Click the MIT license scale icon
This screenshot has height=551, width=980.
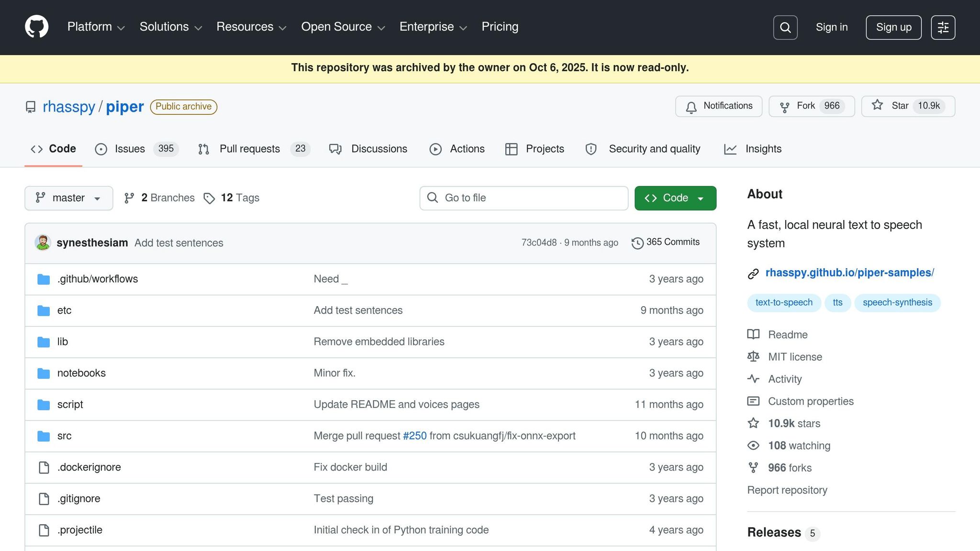753,357
